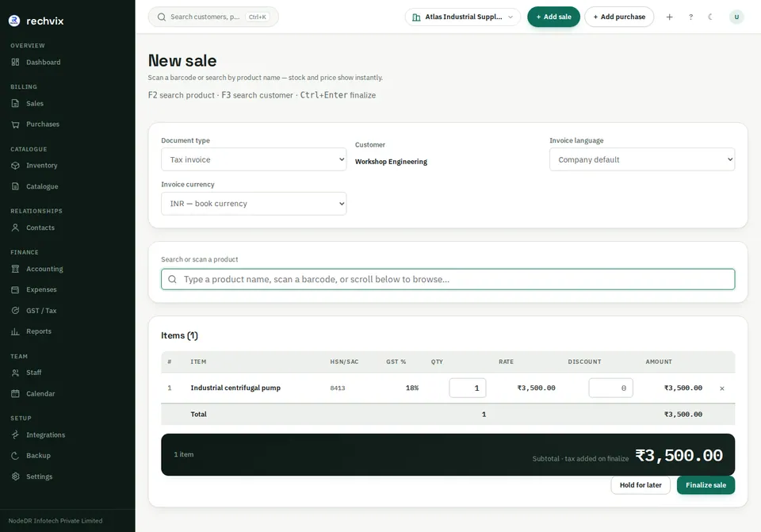Select Workshop Engineering customer
Viewport: 761px width, 532px height.
(391, 162)
